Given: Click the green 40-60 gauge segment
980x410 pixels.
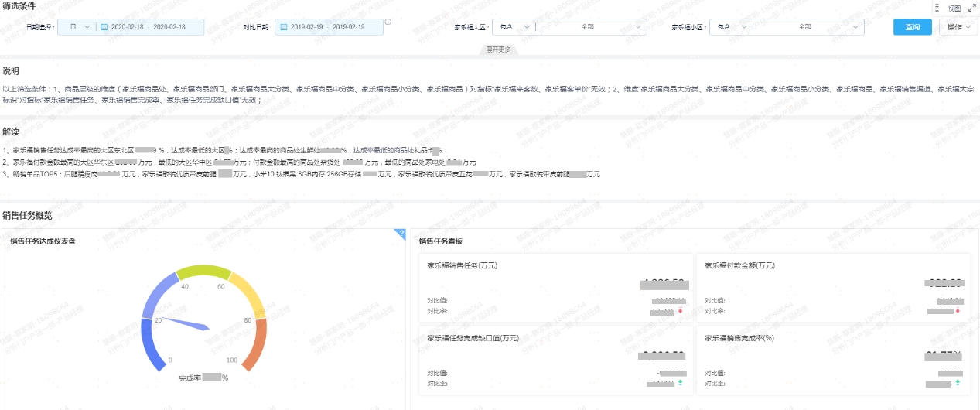Looking at the screenshot, I should click(203, 272).
